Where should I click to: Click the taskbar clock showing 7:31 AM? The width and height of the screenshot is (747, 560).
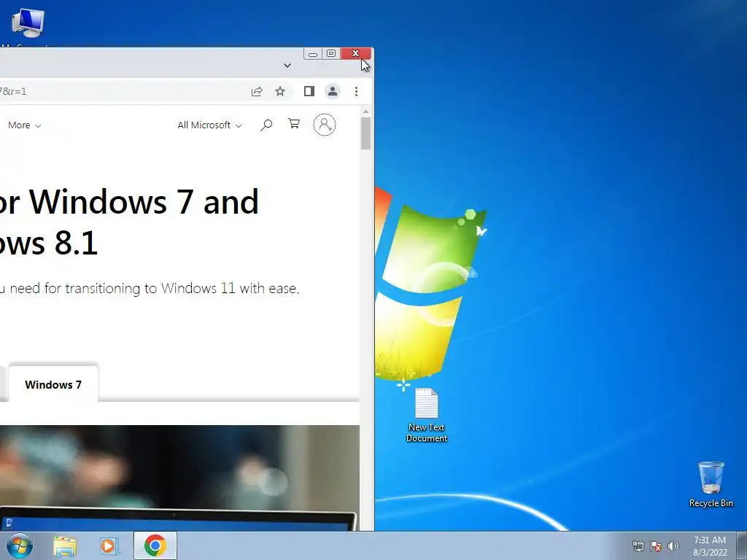tap(710, 546)
